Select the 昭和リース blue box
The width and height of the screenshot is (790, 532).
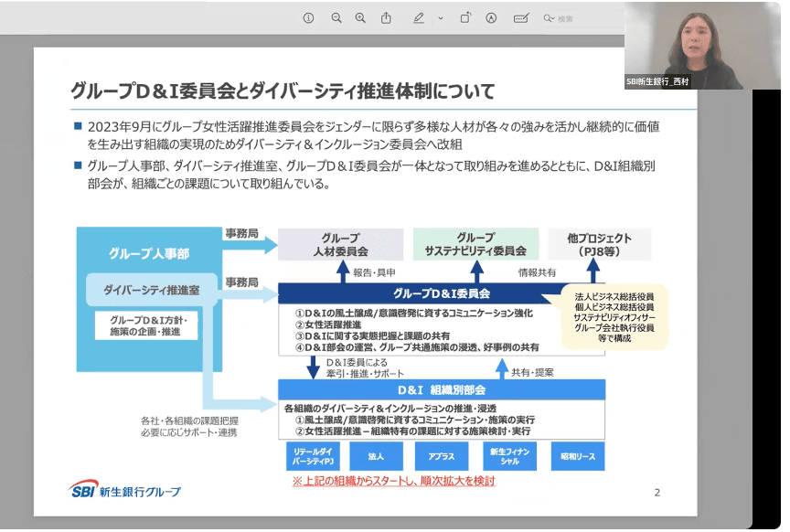click(577, 455)
